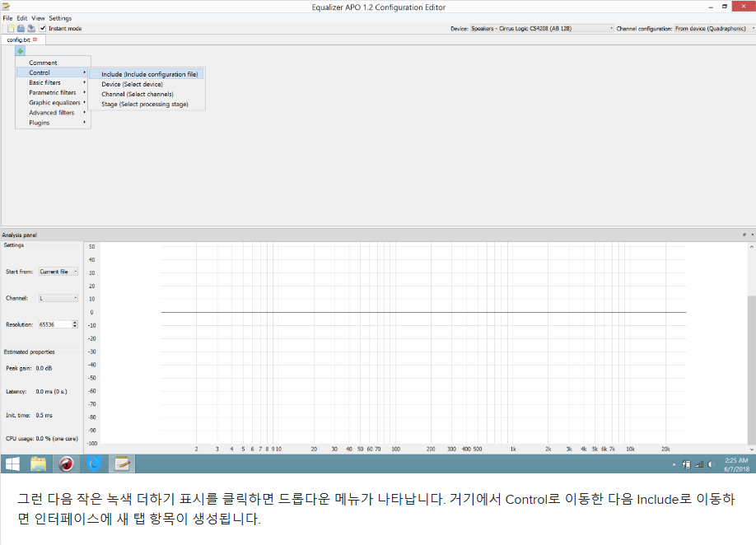The image size is (756, 545).
Task: Select Channel (Select channels) entry
Action: (147, 94)
